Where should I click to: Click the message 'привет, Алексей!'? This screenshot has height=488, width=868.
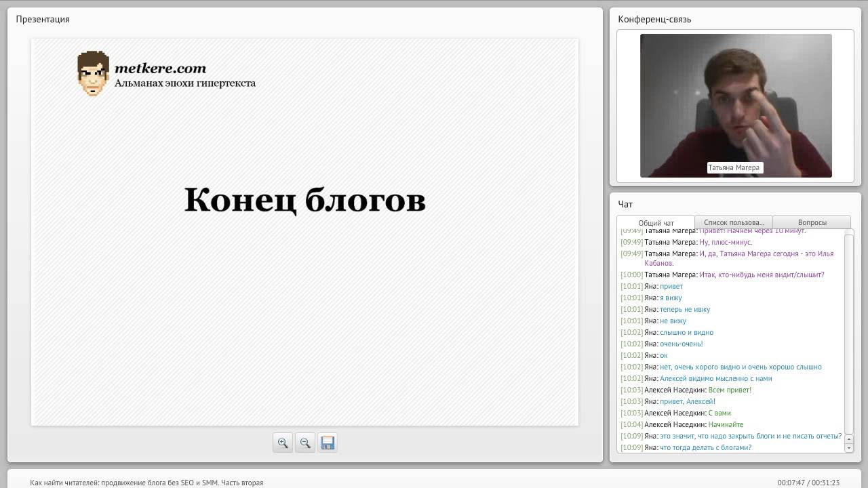pos(688,401)
